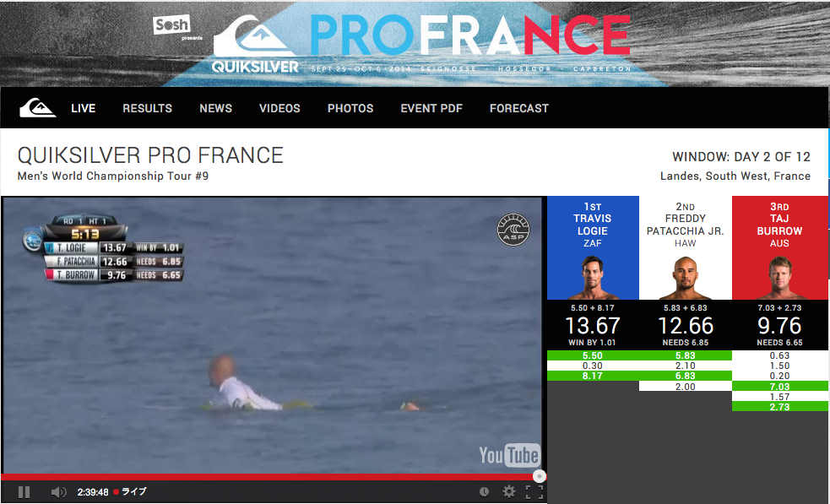830x504 pixels.
Task: Open the LIVE tab
Action: pos(83,108)
